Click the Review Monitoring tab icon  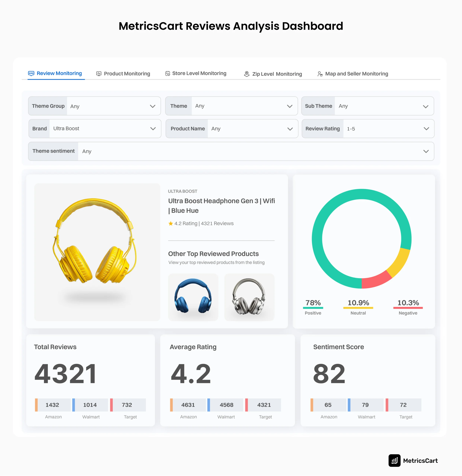tap(31, 73)
